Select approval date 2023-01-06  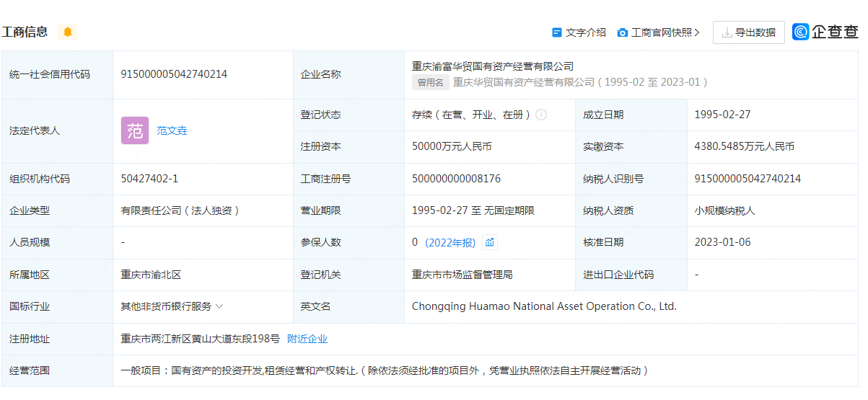coord(722,242)
